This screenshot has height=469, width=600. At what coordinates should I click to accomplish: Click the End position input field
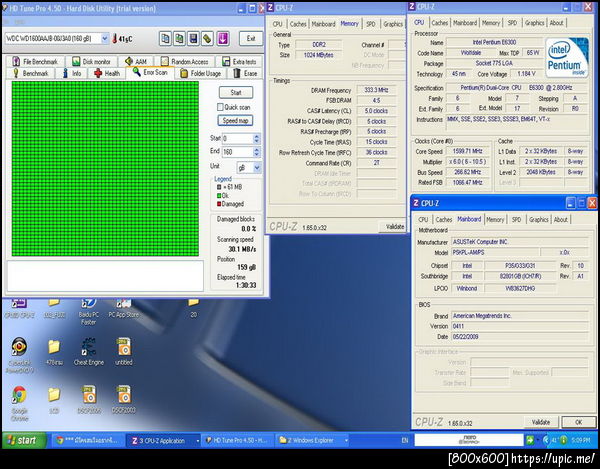(237, 152)
